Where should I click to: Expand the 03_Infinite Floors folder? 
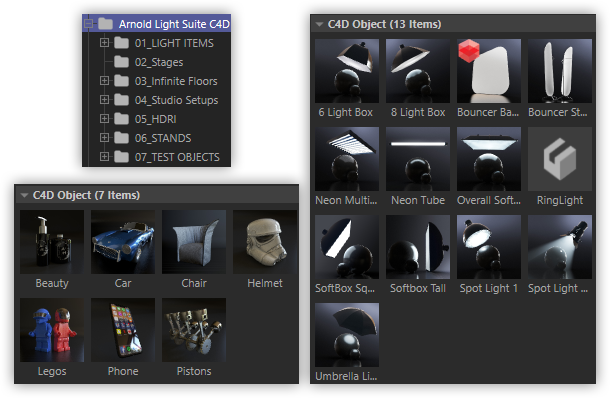pos(104,81)
